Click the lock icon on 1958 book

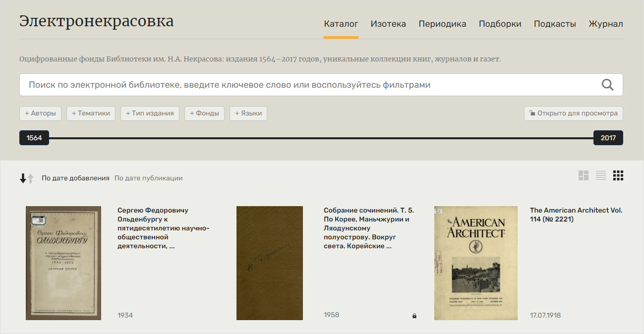pyautogui.click(x=414, y=316)
